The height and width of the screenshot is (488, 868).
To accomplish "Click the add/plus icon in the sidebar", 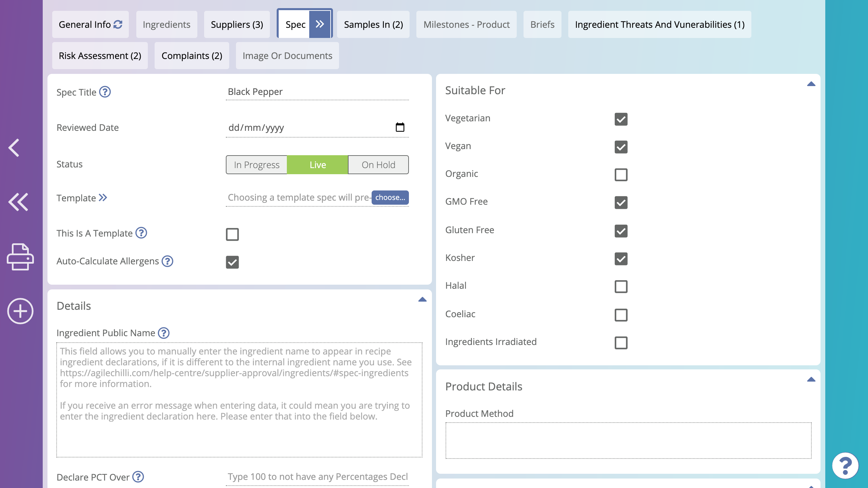I will [19, 311].
